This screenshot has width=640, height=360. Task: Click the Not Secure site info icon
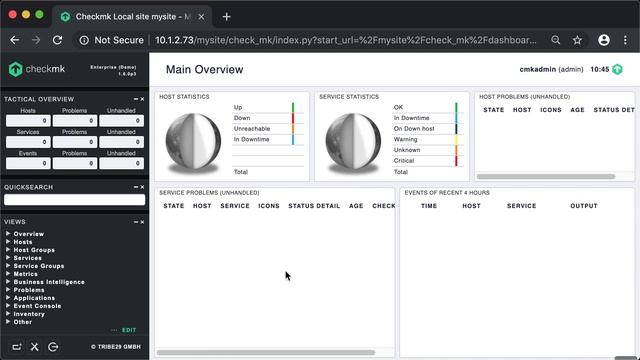(84, 40)
